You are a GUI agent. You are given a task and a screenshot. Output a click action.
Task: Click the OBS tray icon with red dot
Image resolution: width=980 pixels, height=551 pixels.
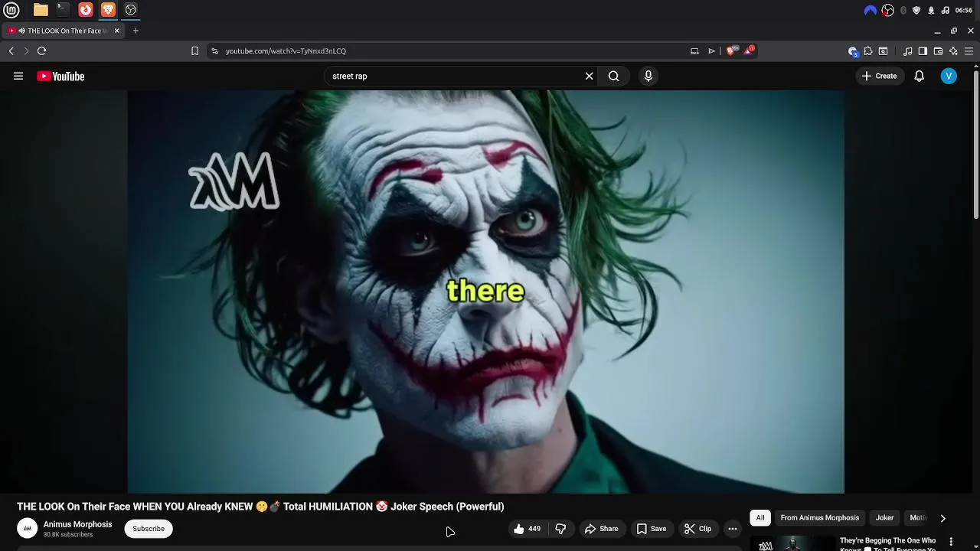point(888,10)
